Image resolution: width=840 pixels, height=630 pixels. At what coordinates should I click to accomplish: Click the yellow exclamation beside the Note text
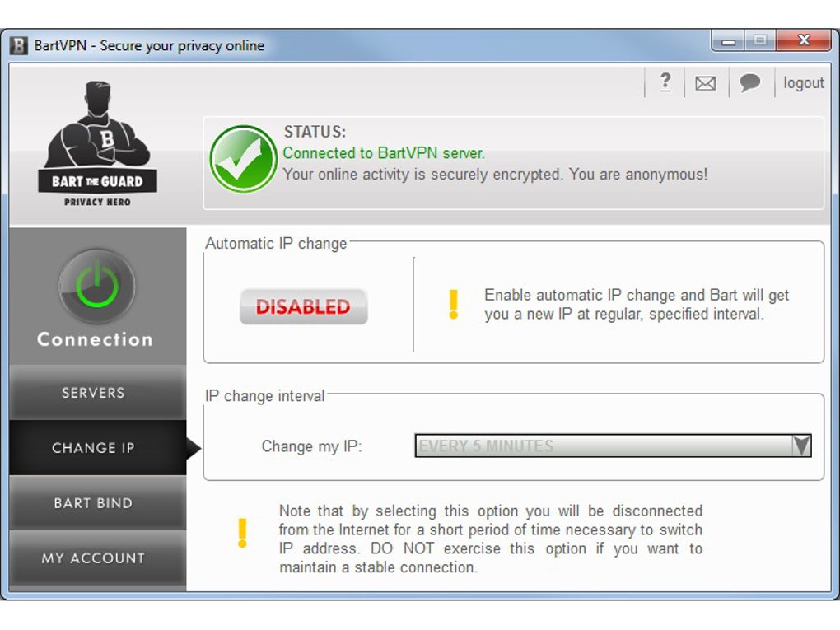point(242,533)
